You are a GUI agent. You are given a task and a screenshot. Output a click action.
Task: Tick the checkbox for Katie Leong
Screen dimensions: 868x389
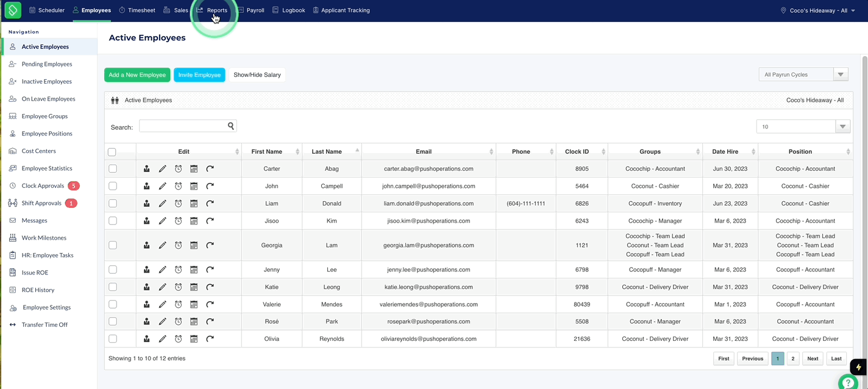113,287
